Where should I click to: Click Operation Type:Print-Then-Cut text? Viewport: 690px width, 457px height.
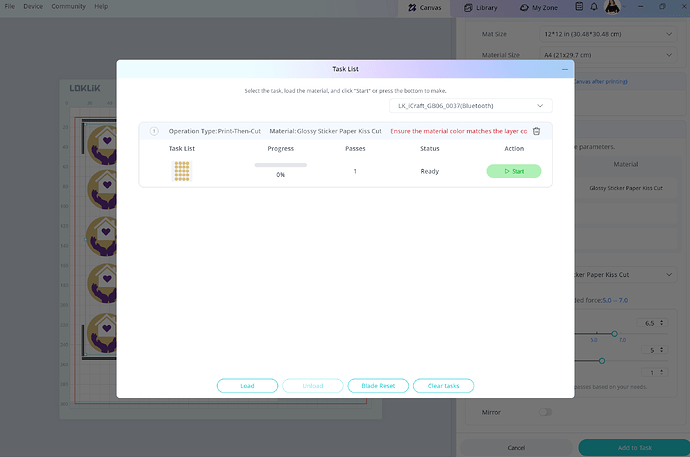215,131
